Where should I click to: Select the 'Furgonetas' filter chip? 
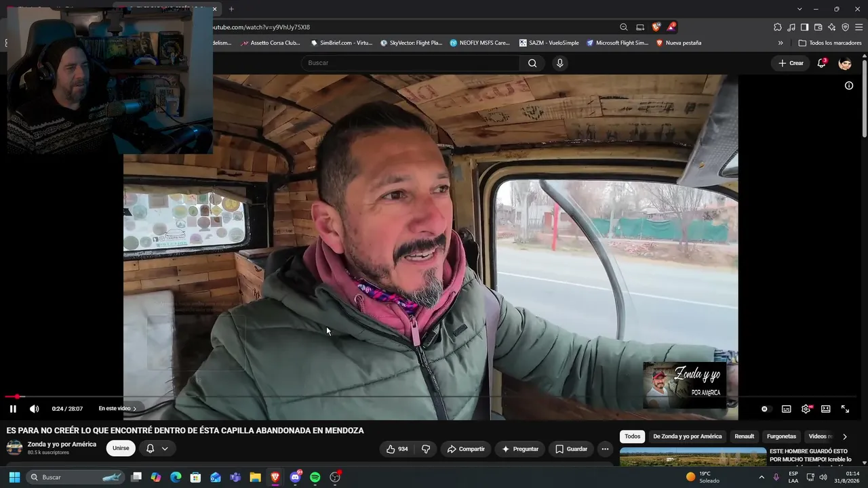pos(781,436)
